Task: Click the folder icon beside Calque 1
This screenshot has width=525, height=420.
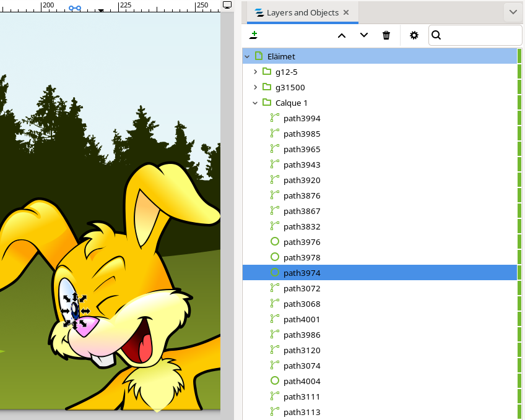Action: click(x=267, y=102)
